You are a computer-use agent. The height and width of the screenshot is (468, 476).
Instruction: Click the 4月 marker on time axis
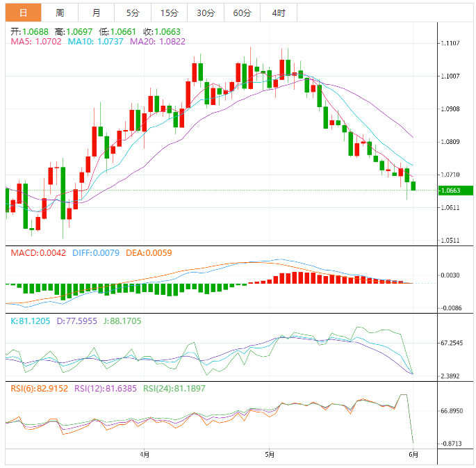pyautogui.click(x=145, y=455)
